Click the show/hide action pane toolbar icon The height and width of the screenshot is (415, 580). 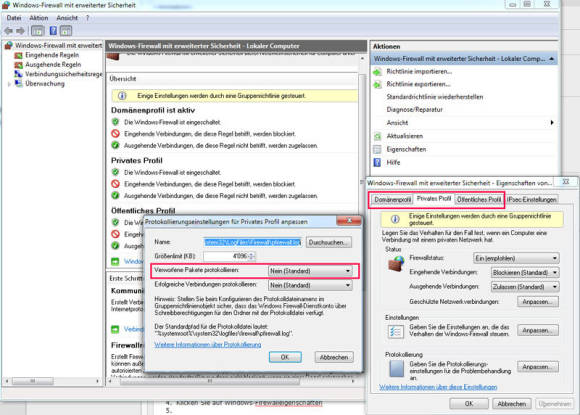(x=66, y=31)
